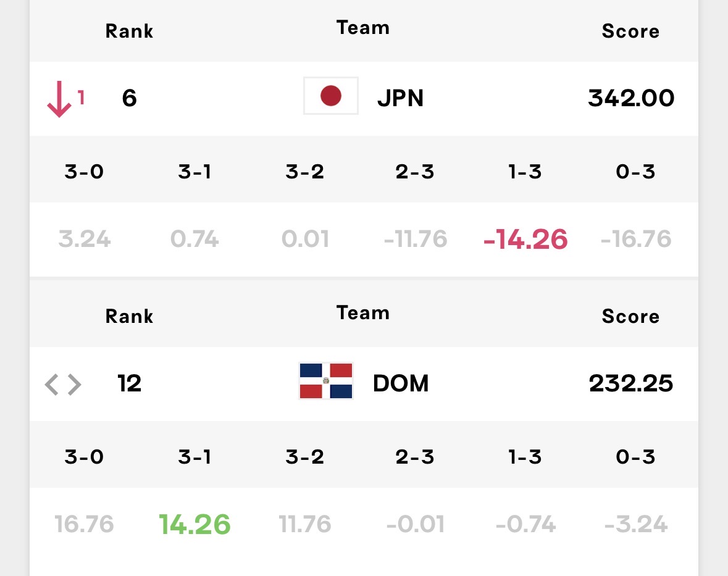Pick DOM's 3-2 outcome value 11.76
The width and height of the screenshot is (728, 576).
tap(305, 524)
